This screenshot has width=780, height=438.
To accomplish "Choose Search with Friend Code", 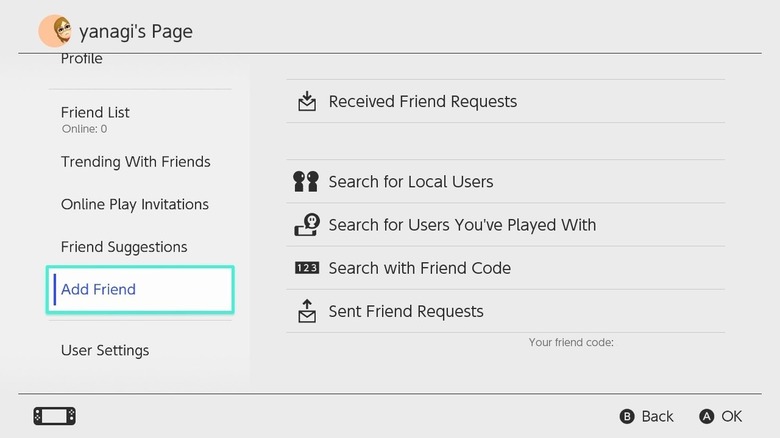I will click(419, 268).
